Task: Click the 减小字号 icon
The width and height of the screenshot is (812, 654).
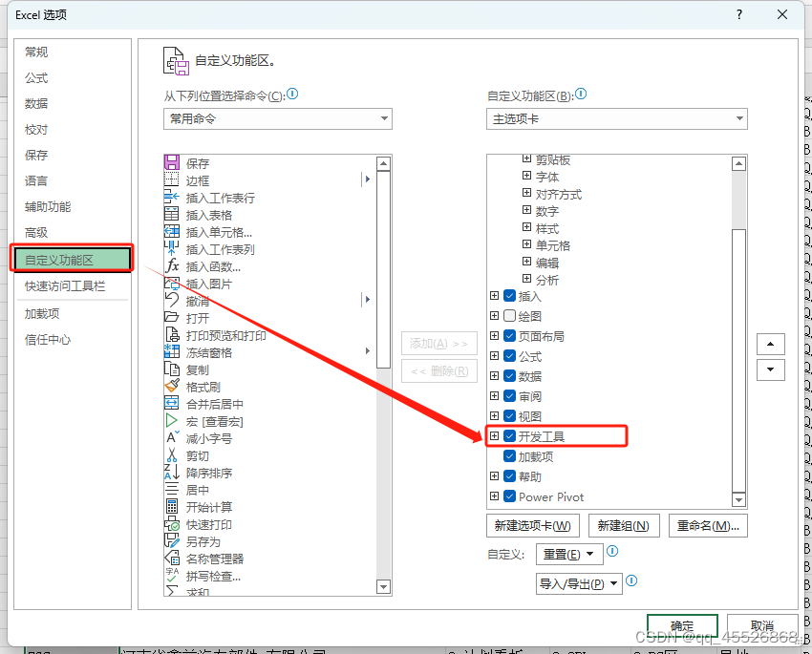Action: (172, 437)
